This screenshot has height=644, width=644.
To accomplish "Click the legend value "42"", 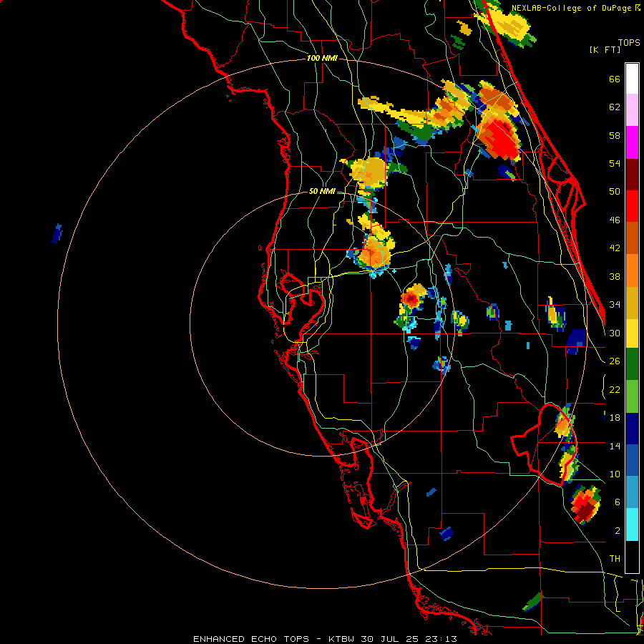I will (x=615, y=248).
